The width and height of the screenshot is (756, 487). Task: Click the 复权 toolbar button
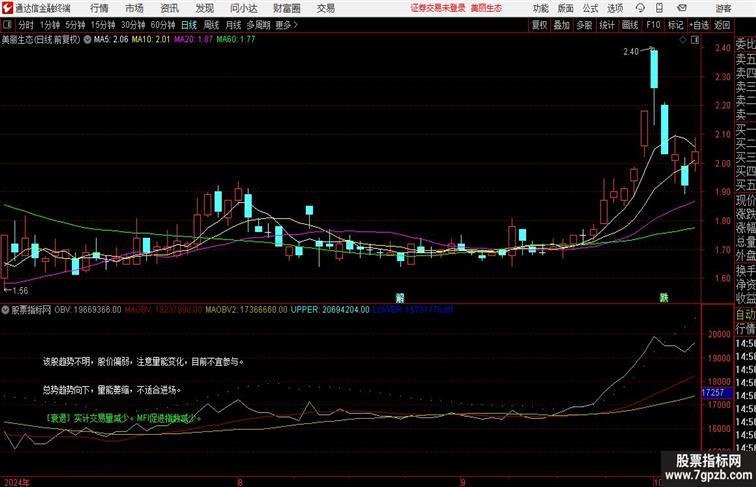(x=539, y=25)
